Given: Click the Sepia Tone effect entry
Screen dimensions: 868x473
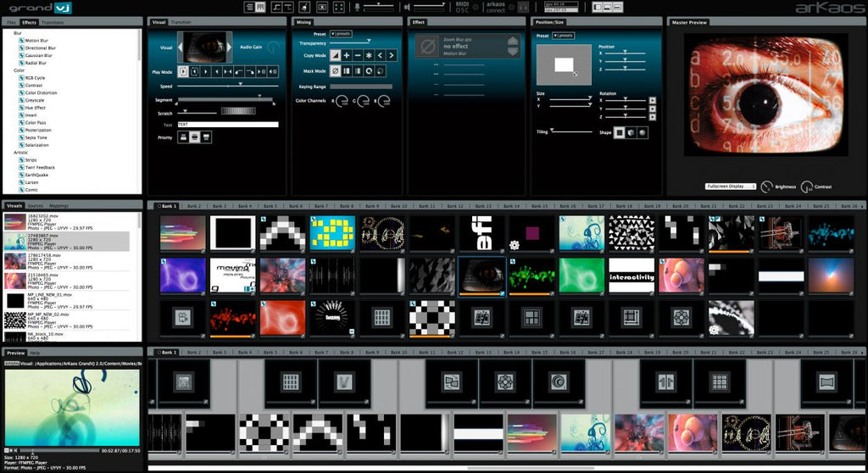Looking at the screenshot, I should [36, 137].
